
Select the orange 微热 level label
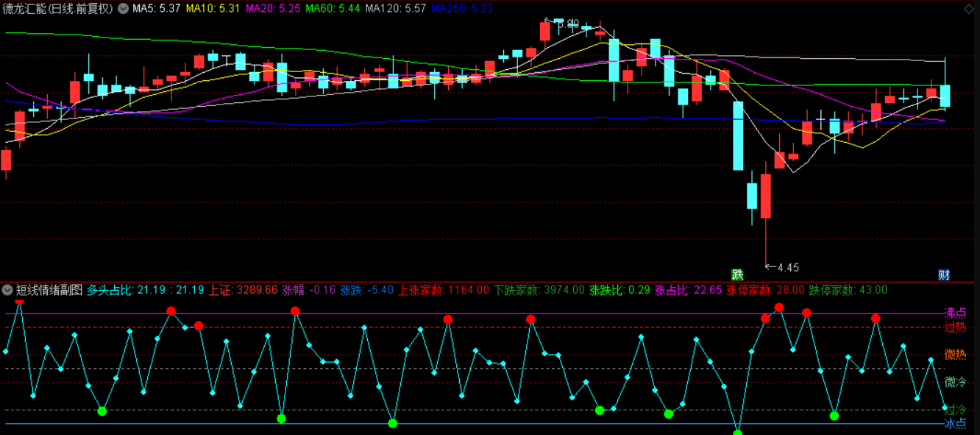pyautogui.click(x=955, y=354)
